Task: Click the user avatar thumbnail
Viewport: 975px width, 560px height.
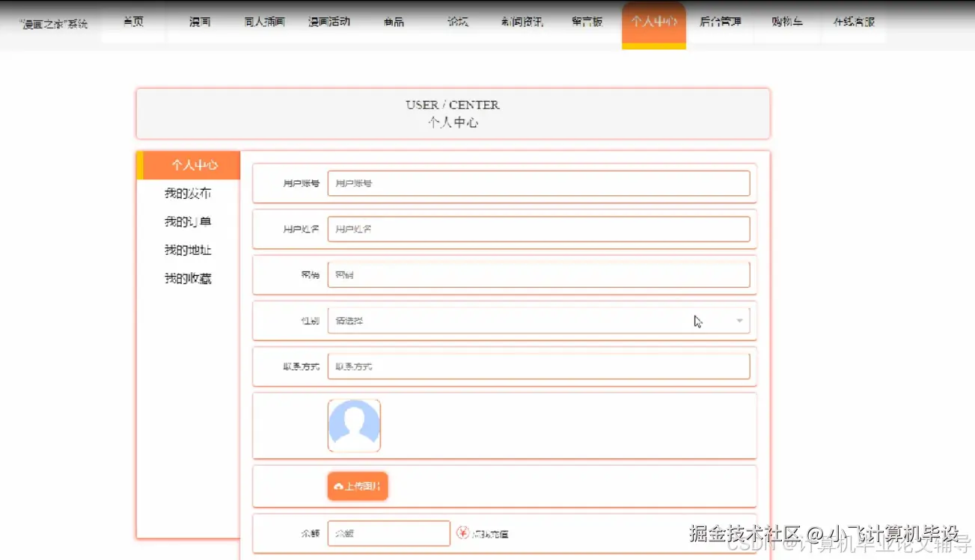Action: 354,425
